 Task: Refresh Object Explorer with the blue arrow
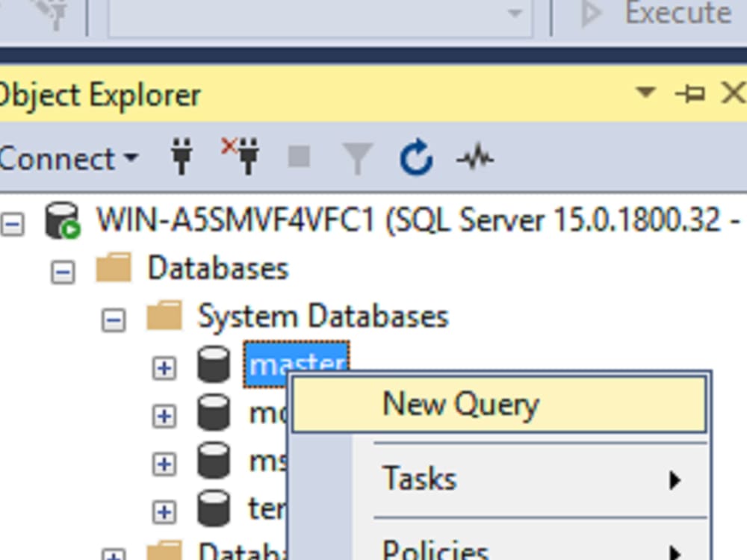click(x=416, y=157)
